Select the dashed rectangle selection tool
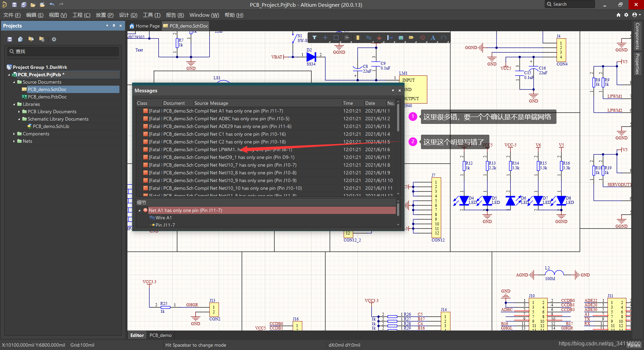Viewport: 644px width, 350px height. click(x=336, y=38)
